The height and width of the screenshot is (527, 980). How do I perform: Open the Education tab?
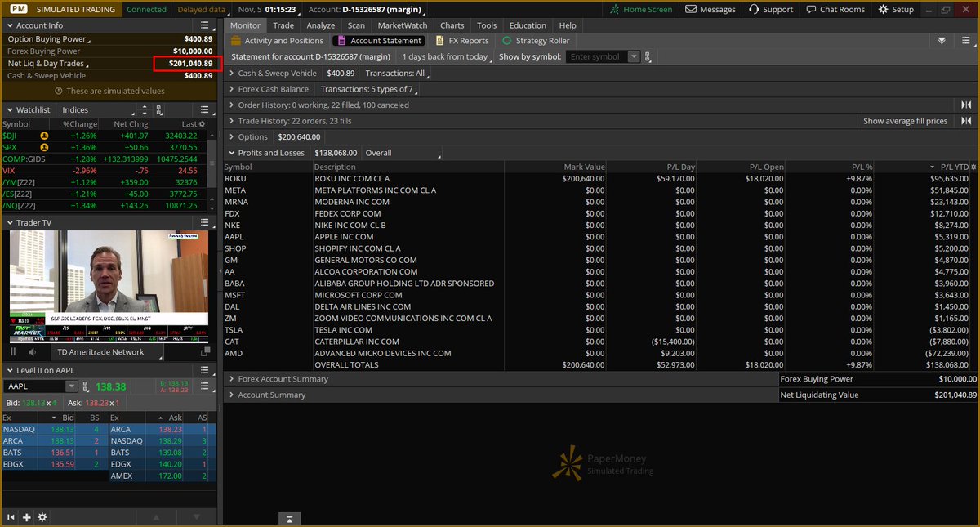528,25
